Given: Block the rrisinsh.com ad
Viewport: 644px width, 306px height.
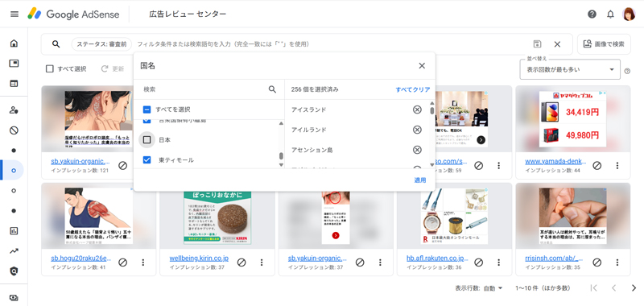Looking at the screenshot, I should click(597, 262).
